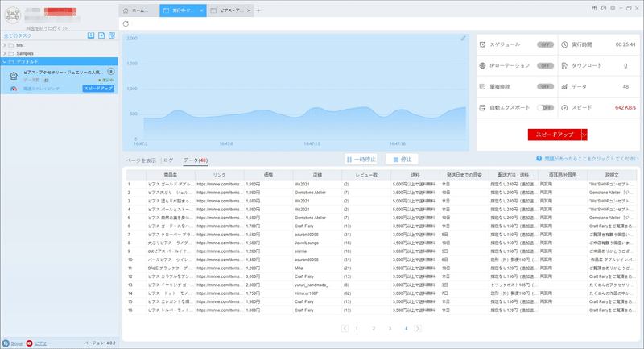This screenshot has width=644, height=349.
Task: Click the red スピードアップ button
Action: point(555,135)
